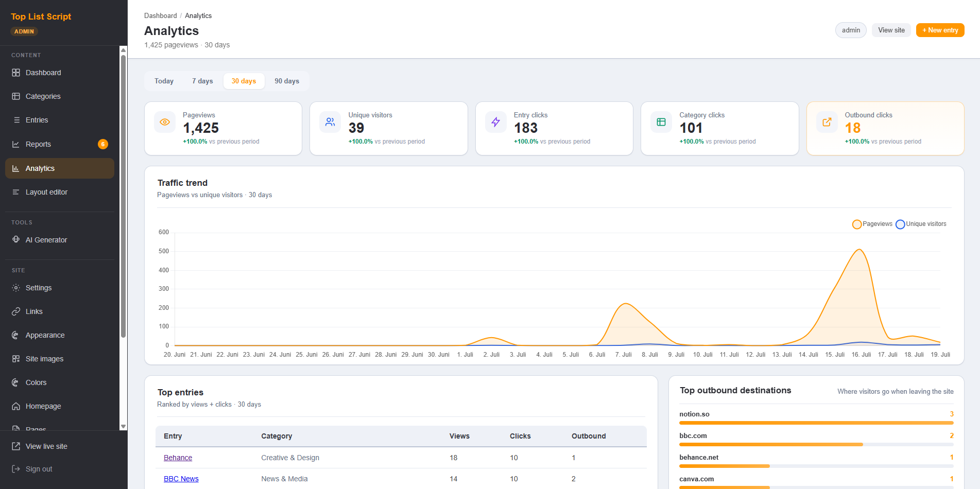The height and width of the screenshot is (489, 980).
Task: Toggle the Pageviews series in chart legend
Action: point(872,224)
